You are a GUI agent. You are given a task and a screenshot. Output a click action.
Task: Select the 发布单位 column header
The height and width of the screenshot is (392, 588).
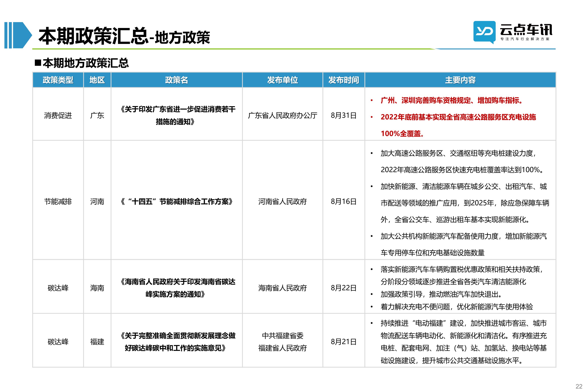pos(282,80)
